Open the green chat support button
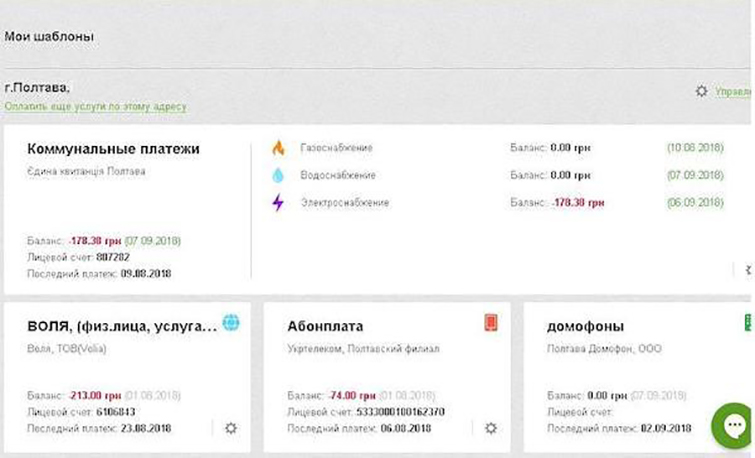The width and height of the screenshot is (755, 458). click(x=732, y=423)
